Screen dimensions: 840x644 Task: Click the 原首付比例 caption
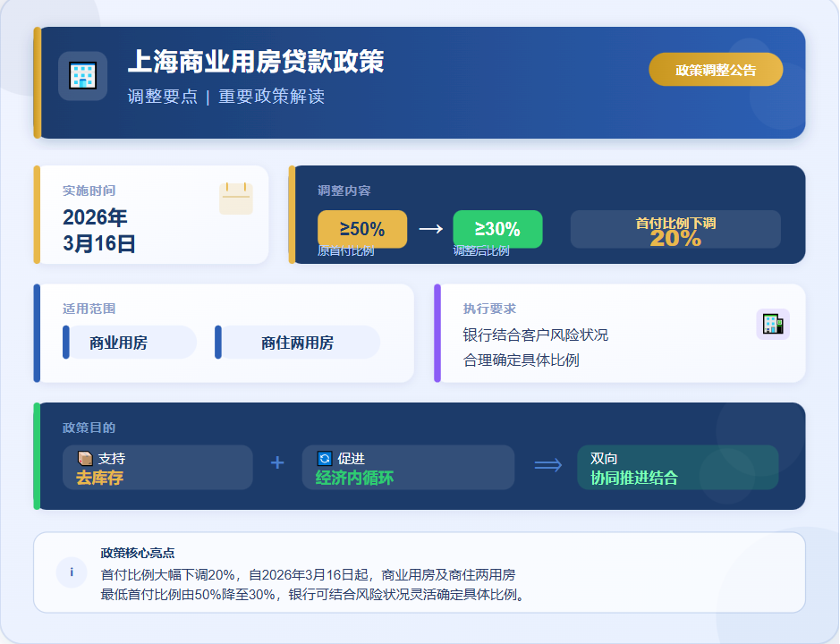345,250
